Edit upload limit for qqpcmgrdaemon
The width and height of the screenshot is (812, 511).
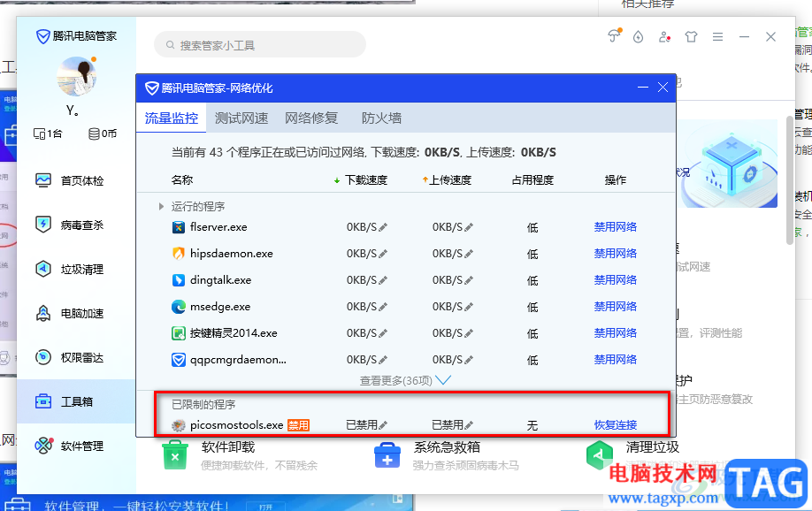click(469, 359)
